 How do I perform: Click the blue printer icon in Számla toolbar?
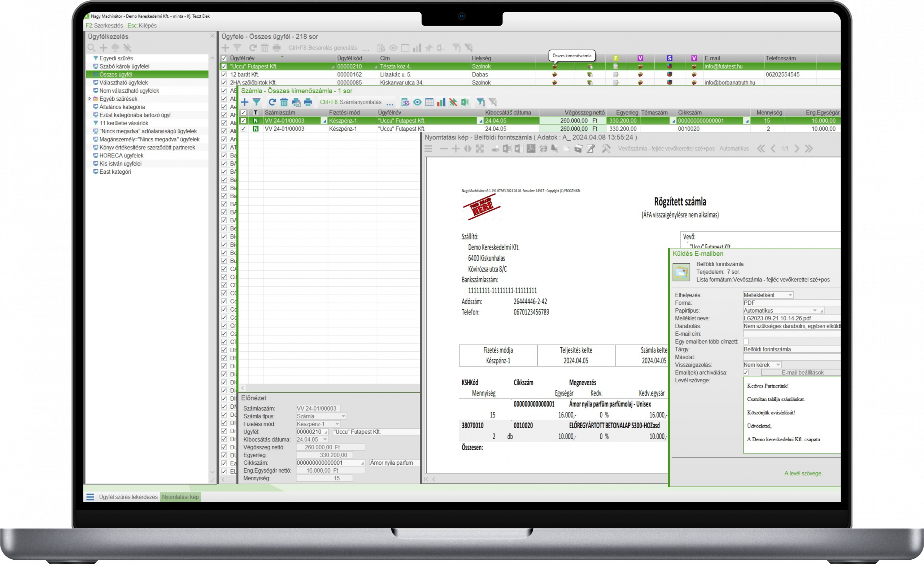[x=308, y=102]
